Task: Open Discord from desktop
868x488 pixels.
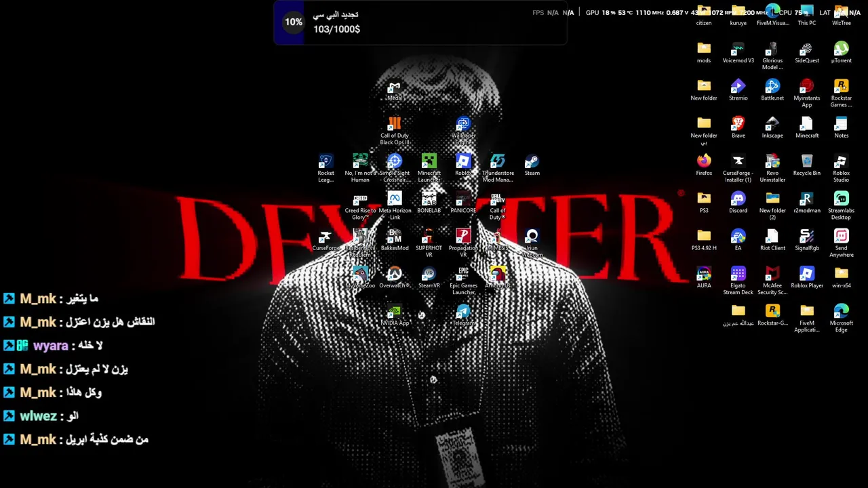Action: 738,203
